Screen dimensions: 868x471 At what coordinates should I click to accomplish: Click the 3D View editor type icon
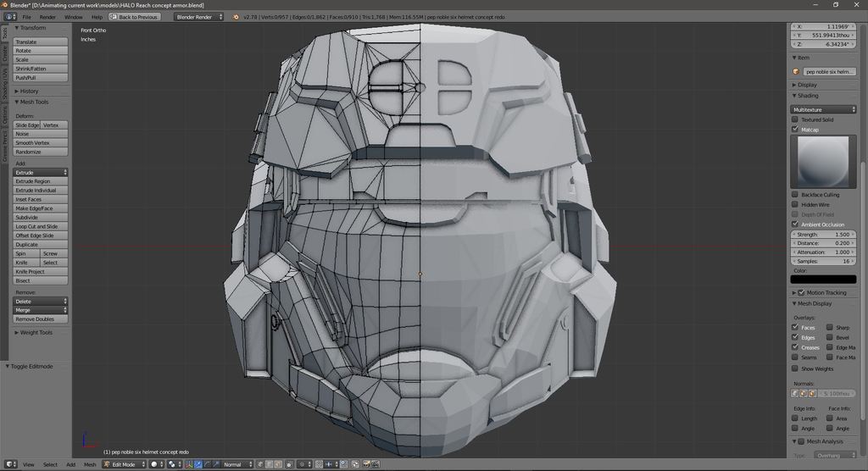(x=8, y=464)
